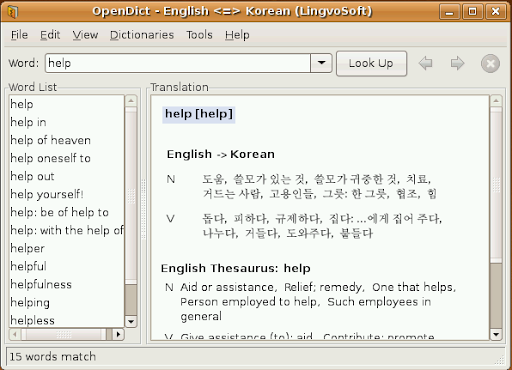Screen dimensions: 512x370
Task: Select 'helpful' in word list
Action: pyautogui.click(x=67, y=266)
